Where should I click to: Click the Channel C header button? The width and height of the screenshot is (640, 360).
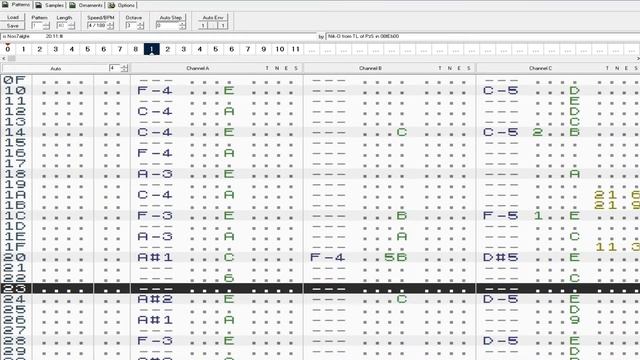(540, 69)
